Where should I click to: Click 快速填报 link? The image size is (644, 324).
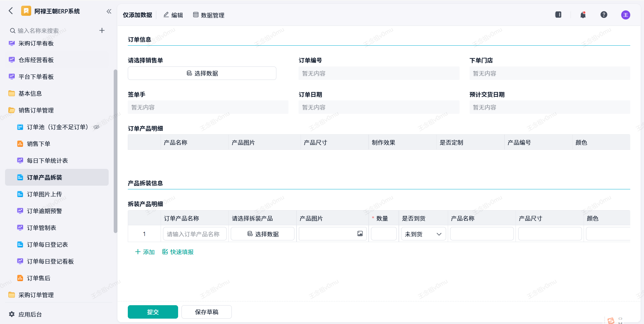tap(178, 252)
